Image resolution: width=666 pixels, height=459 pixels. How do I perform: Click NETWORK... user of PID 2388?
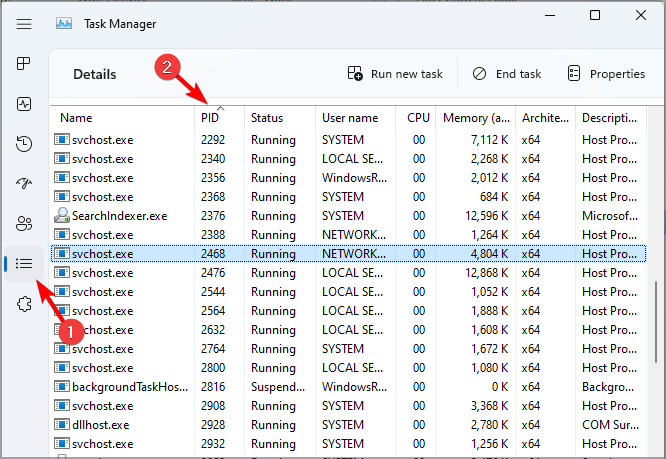click(354, 235)
